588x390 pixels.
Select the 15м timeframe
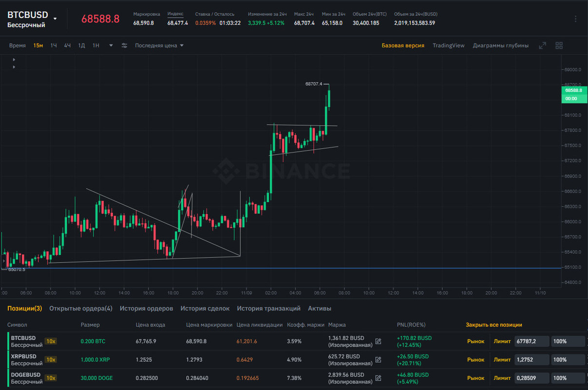pyautogui.click(x=38, y=45)
